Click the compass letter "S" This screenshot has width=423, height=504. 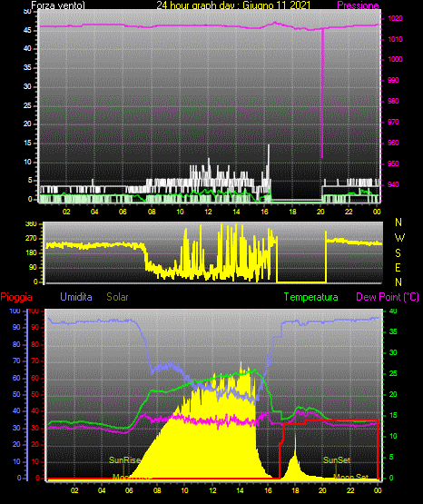point(398,253)
